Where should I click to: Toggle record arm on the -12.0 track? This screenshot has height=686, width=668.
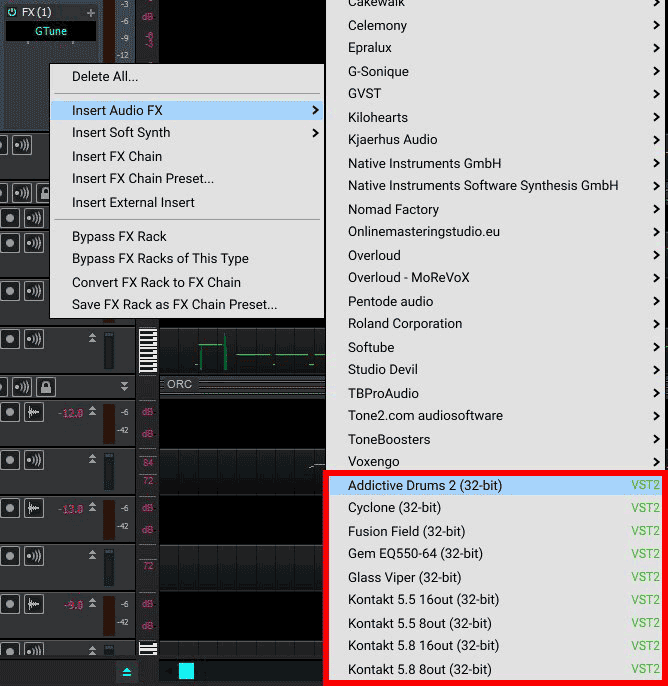pos(10,412)
